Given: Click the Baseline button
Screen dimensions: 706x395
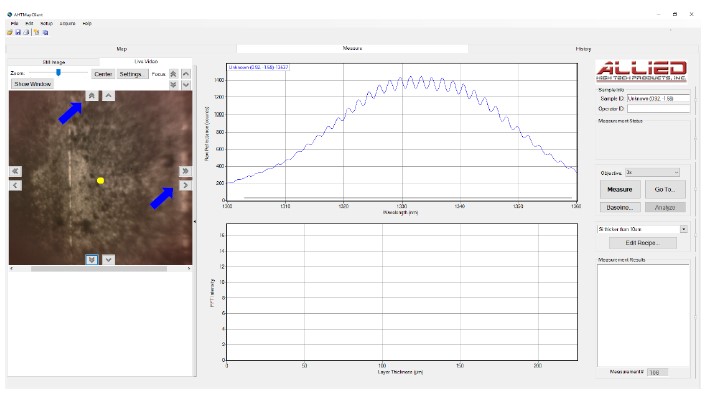Looking at the screenshot, I should click(620, 208).
